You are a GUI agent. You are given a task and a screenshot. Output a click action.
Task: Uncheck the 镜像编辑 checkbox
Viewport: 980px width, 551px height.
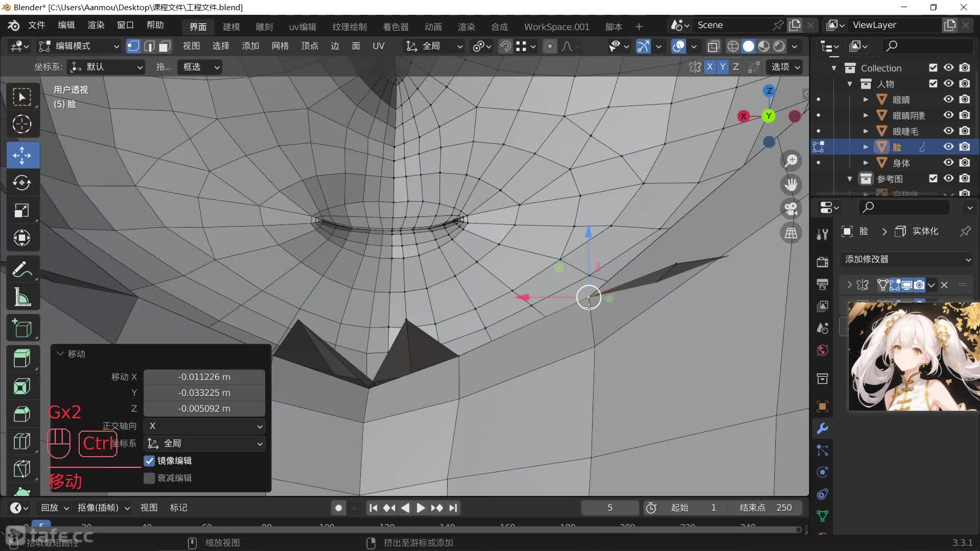coord(149,461)
